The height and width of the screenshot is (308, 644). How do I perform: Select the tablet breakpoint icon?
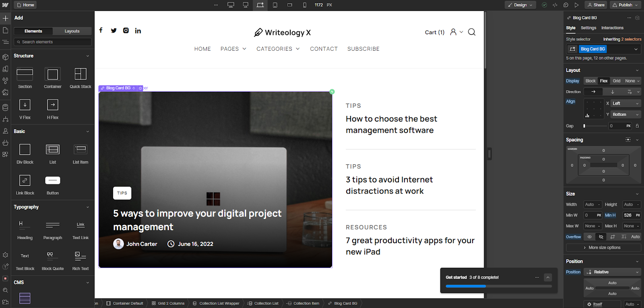[x=275, y=5]
